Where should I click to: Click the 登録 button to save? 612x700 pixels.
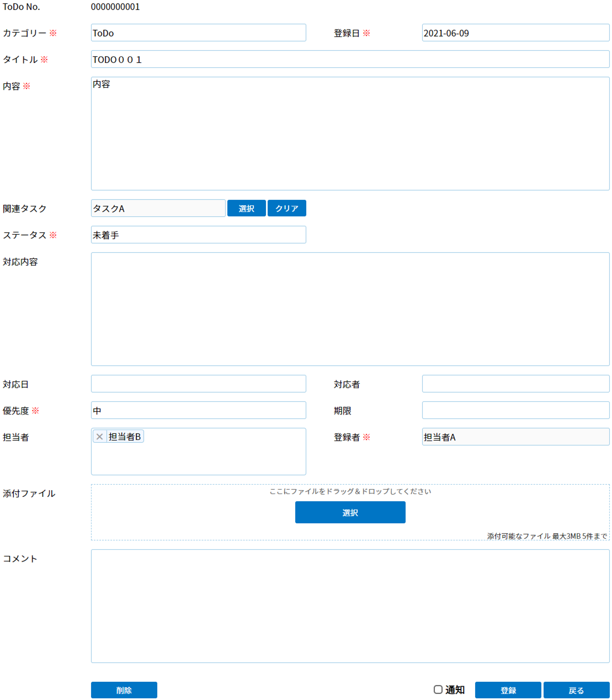coord(508,691)
